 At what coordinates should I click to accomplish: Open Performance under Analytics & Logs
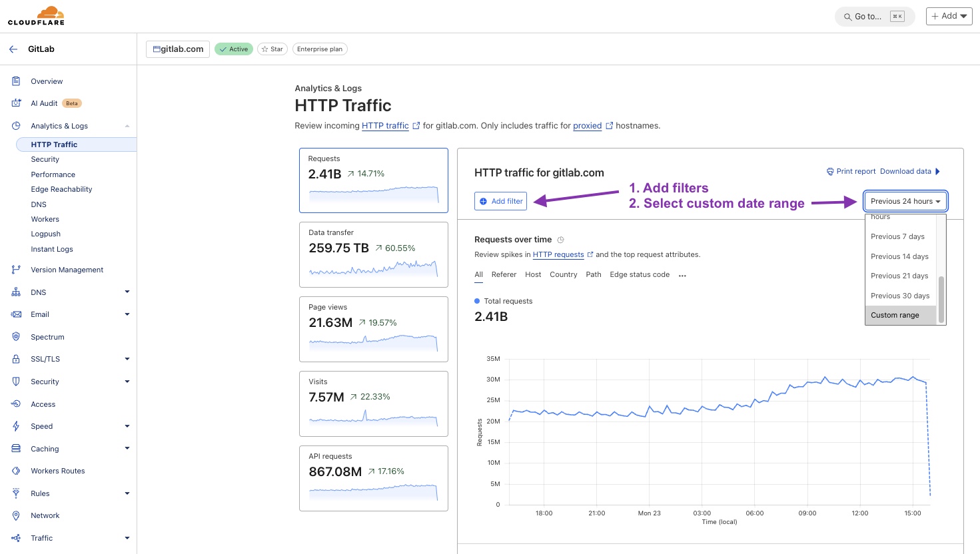point(53,174)
